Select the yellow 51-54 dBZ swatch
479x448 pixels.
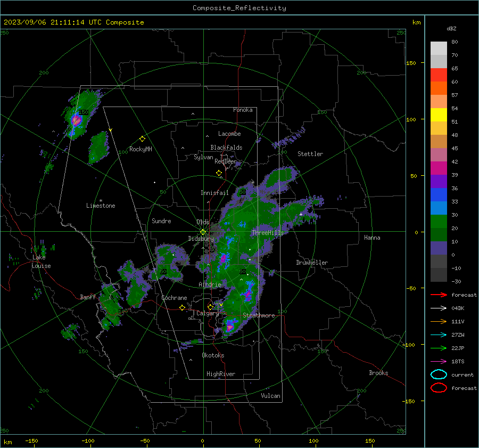[439, 115]
